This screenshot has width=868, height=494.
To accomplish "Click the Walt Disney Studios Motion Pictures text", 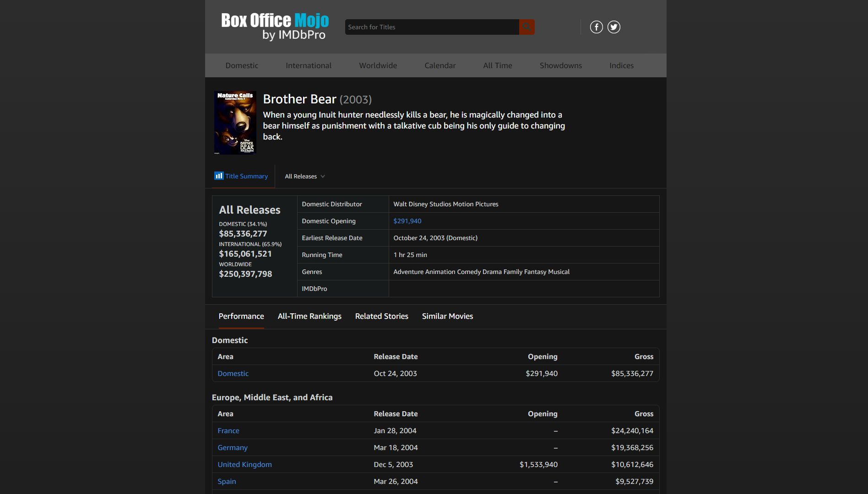I will coord(446,204).
